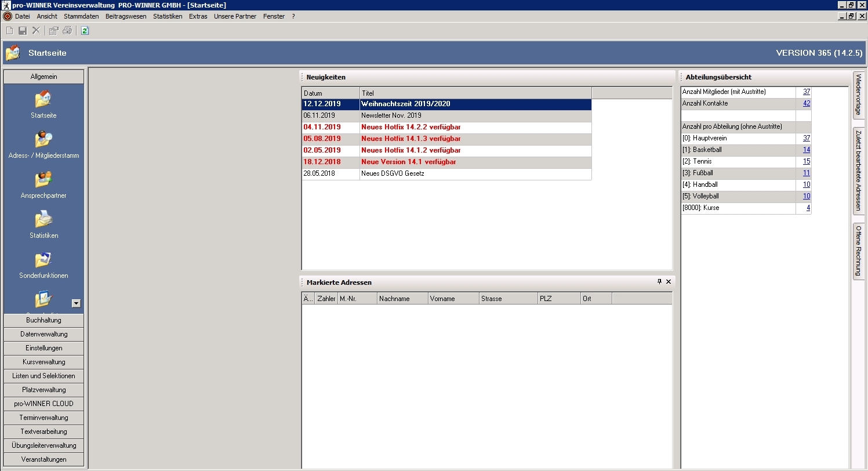The height and width of the screenshot is (471, 868).
Task: Open the Ansicht menu
Action: pos(47,16)
